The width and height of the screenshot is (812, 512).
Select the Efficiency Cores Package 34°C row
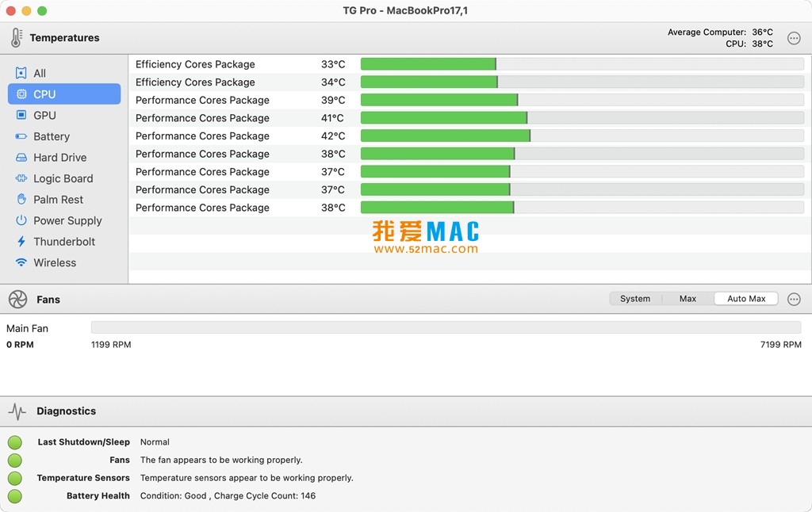(x=469, y=82)
